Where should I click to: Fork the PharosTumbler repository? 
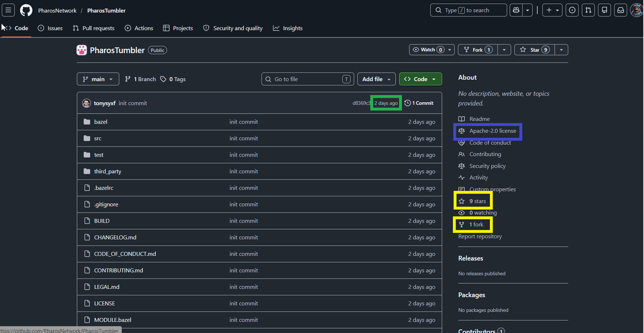click(x=478, y=50)
